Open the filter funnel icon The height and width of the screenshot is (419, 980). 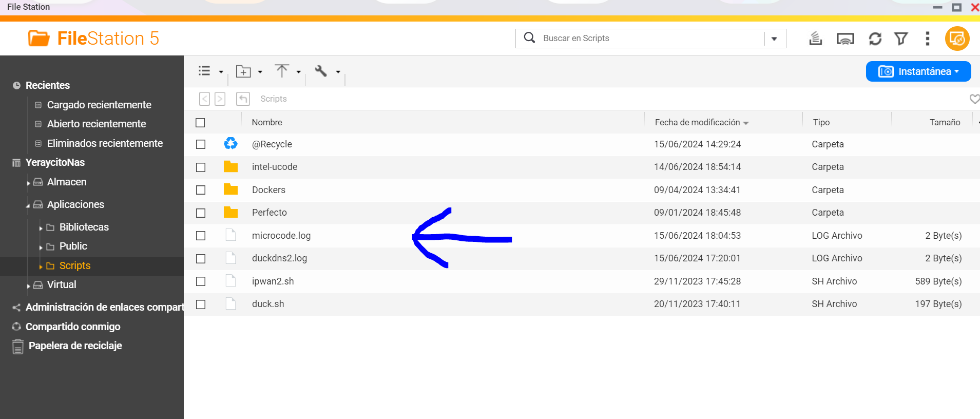901,39
